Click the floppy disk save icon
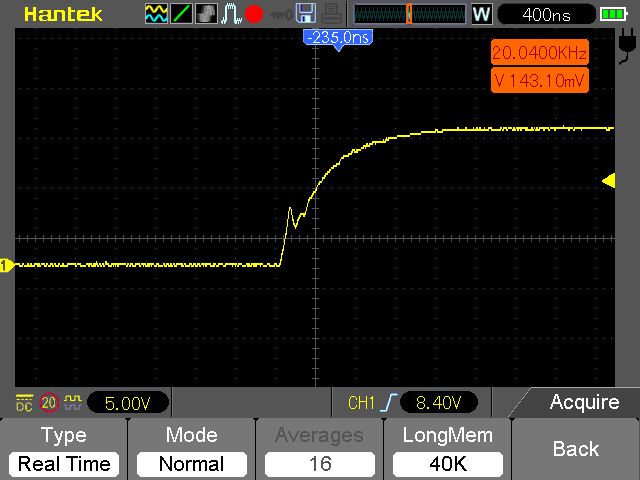Image resolution: width=640 pixels, height=480 pixels. (x=306, y=13)
